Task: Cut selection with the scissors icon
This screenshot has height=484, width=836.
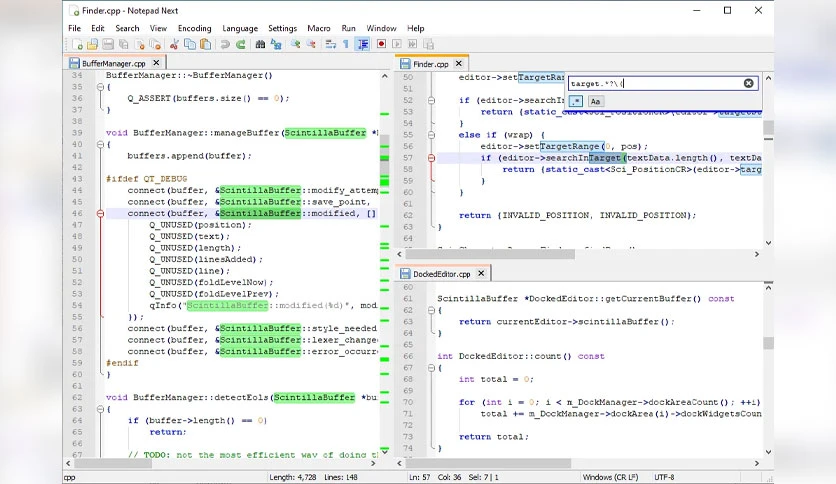Action: pos(174,44)
